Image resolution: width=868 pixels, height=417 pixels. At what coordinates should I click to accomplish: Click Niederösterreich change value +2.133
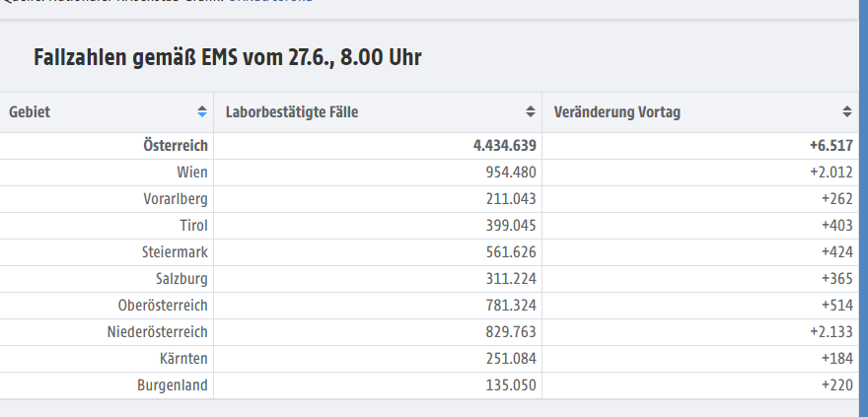click(831, 332)
